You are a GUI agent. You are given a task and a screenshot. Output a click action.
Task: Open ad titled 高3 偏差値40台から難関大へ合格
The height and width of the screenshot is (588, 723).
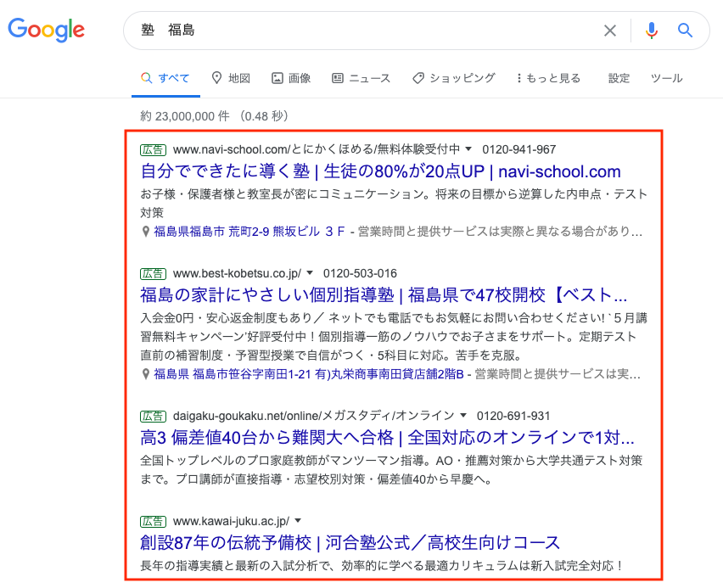tap(387, 438)
